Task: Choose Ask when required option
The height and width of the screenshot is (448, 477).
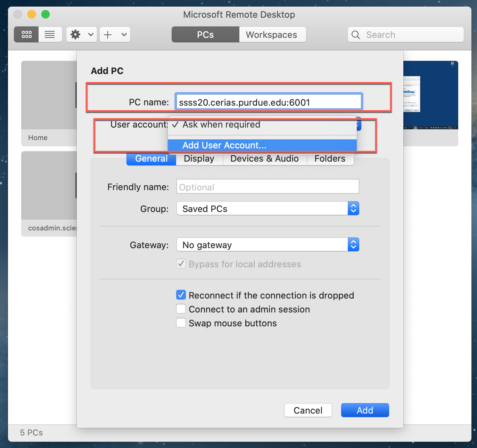Action: tap(262, 125)
